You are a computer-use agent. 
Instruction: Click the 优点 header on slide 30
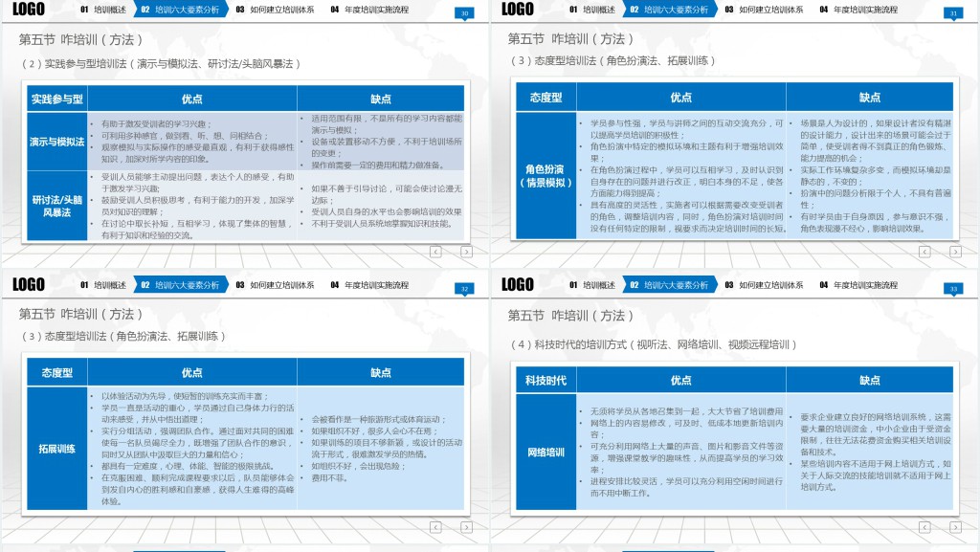pos(191,99)
